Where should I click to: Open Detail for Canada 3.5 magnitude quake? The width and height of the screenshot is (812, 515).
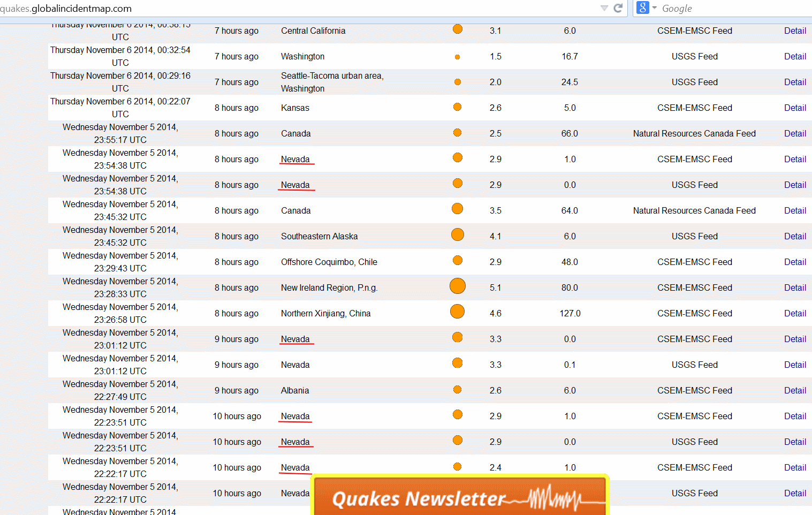(x=795, y=210)
